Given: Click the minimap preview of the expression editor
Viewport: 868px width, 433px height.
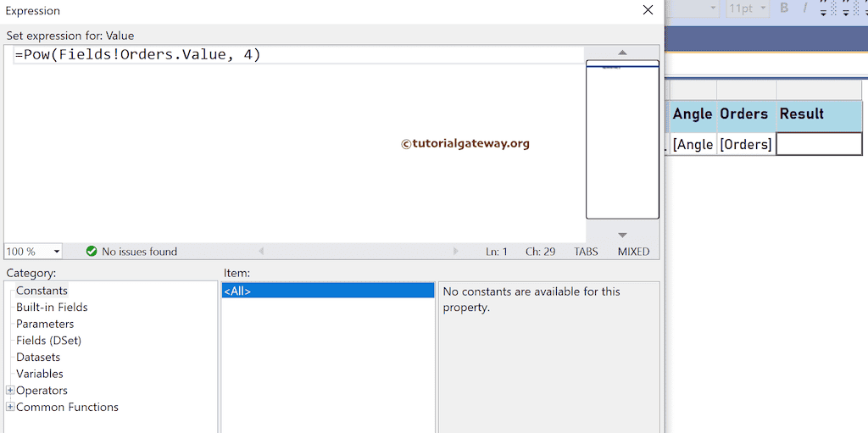Looking at the screenshot, I should 622,139.
